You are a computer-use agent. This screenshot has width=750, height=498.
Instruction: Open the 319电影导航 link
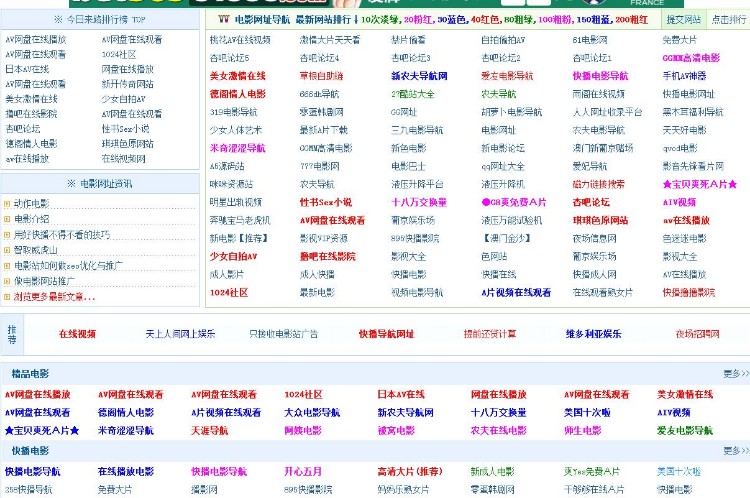[233, 112]
